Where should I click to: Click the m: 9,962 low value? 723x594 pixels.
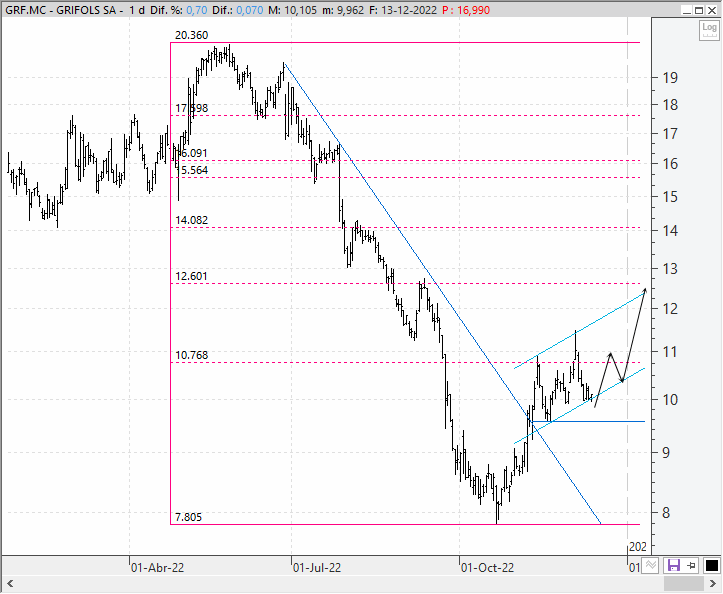point(343,10)
